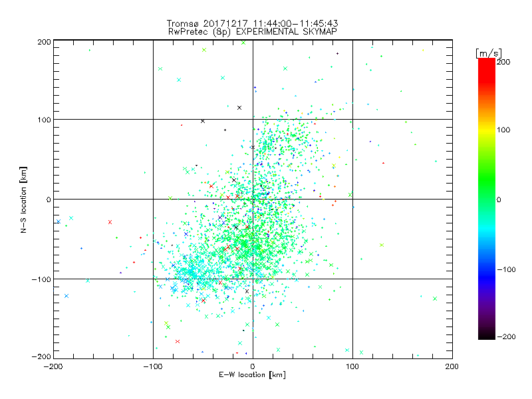The image size is (532, 399).
Task: Click the '0' colorbar tick label
Action: click(499, 200)
